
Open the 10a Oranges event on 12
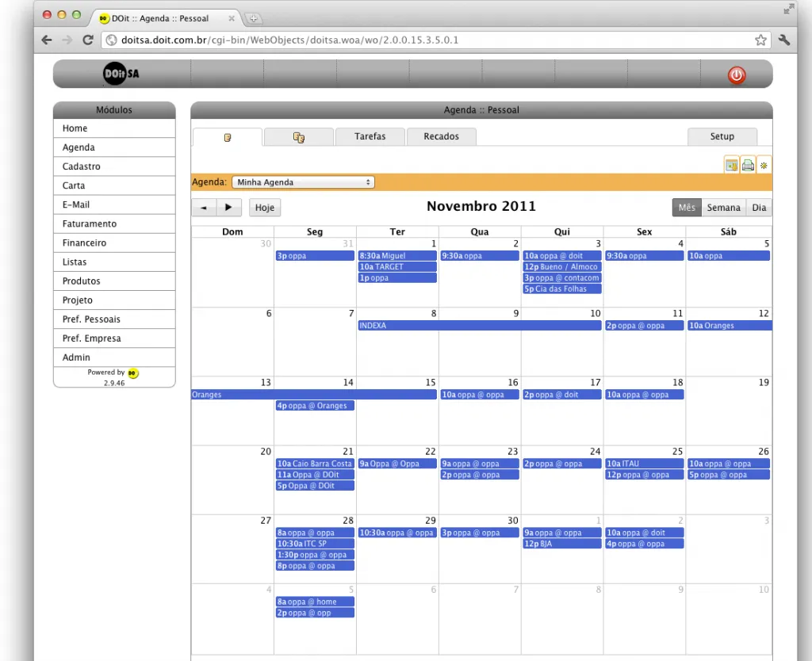click(730, 326)
